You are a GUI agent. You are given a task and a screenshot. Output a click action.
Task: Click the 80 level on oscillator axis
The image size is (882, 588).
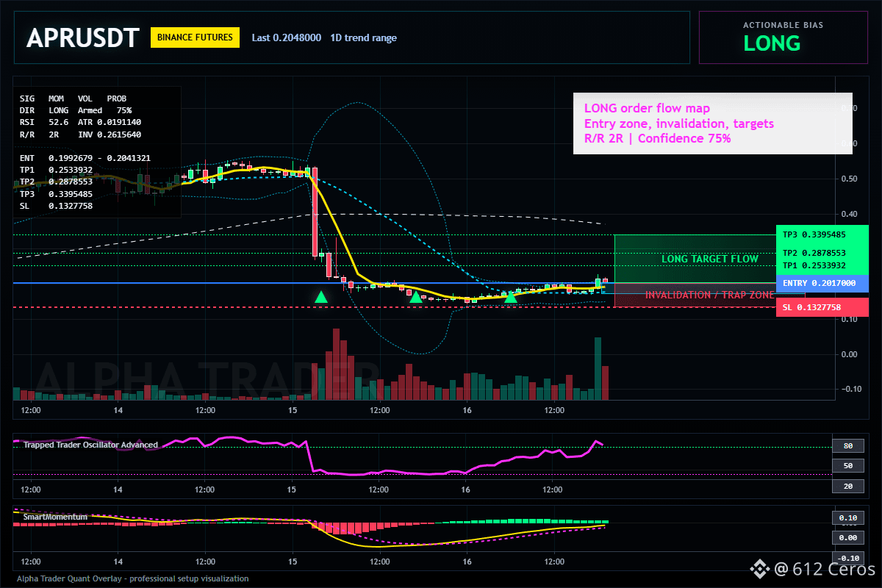tap(847, 445)
